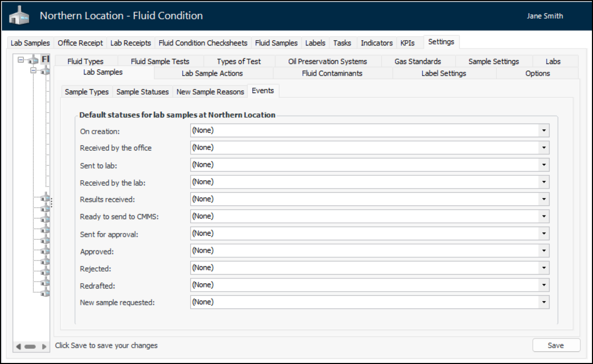The width and height of the screenshot is (593, 364).
Task: Open the Redrafted status dropdown
Action: pyautogui.click(x=544, y=285)
